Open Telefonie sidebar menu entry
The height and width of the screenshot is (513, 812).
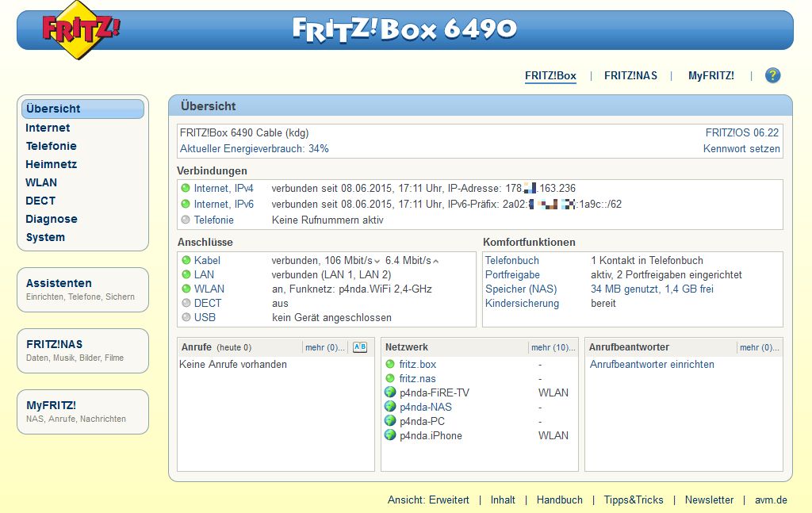[52, 146]
